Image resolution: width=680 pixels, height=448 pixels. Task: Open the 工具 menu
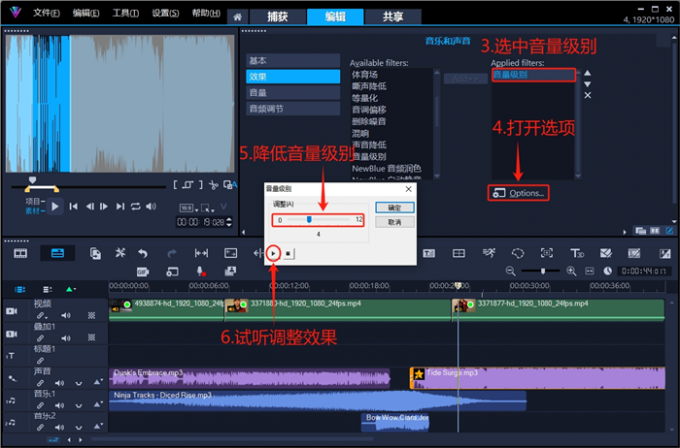point(125,13)
